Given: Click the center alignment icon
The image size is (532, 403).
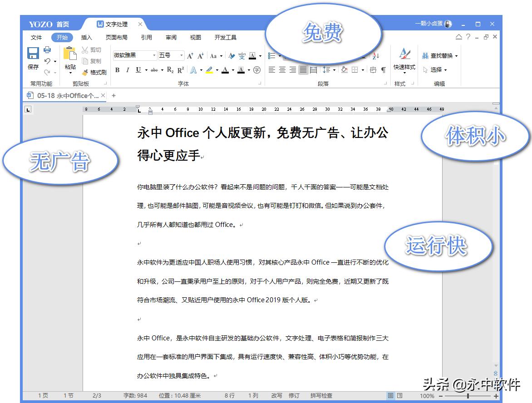Looking at the screenshot, I should pyautogui.click(x=282, y=69).
